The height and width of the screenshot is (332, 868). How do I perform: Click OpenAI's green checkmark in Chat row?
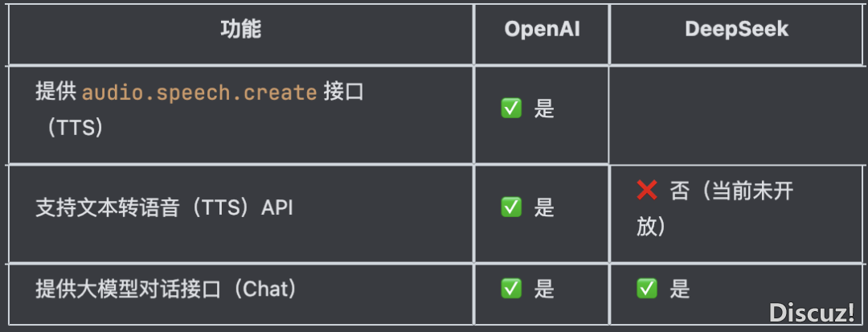(511, 289)
